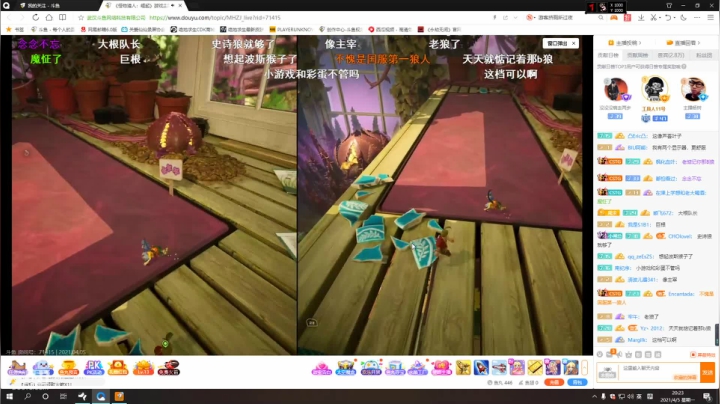720x404 pixels.
Task: Open the search engine selector dropdown
Action: click(531, 17)
